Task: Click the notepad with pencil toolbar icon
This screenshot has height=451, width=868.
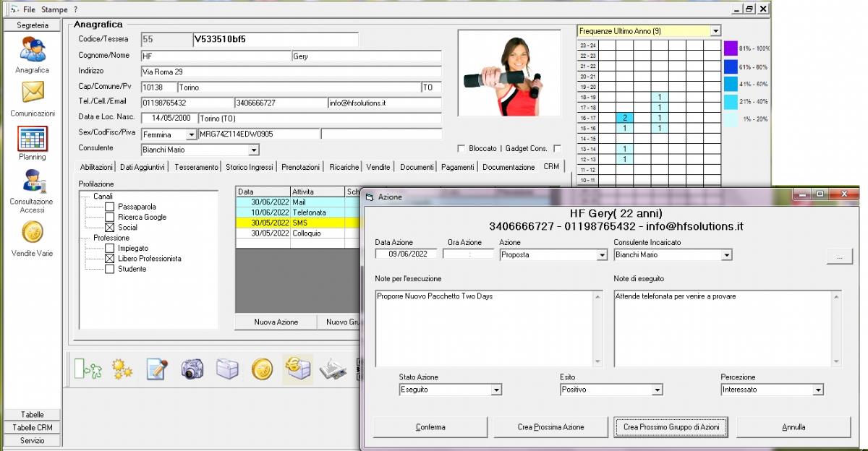Action: tap(157, 369)
